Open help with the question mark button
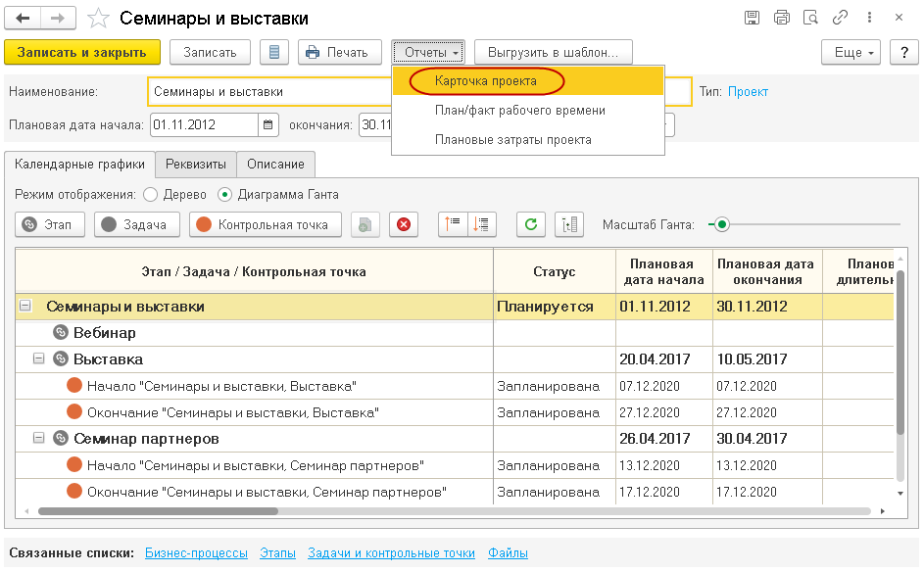The width and height of the screenshot is (924, 573). point(904,53)
